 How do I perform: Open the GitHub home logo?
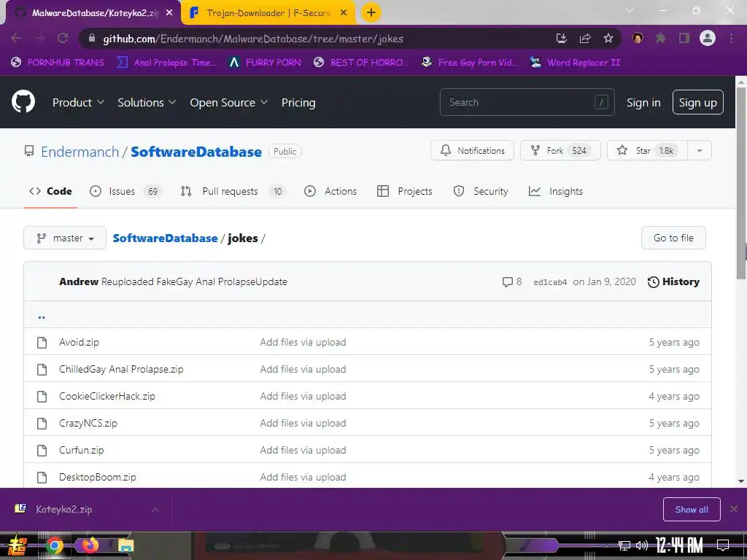point(23,102)
